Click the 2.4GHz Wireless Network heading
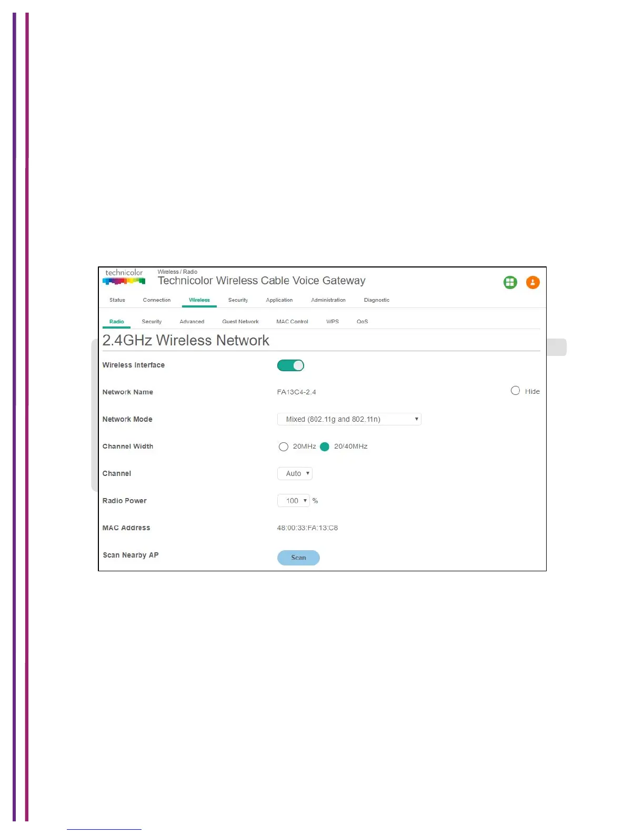Viewport: 644px width, 834px height. [186, 341]
